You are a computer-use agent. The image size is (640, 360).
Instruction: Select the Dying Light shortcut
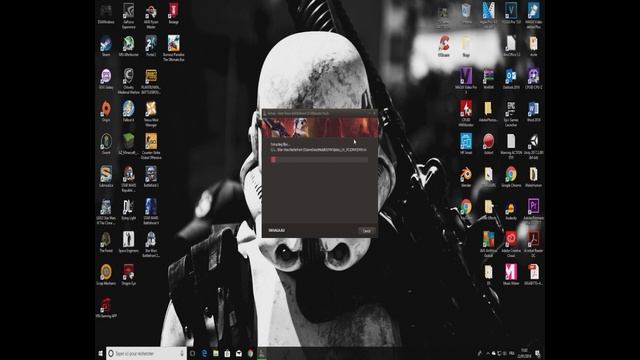129,209
